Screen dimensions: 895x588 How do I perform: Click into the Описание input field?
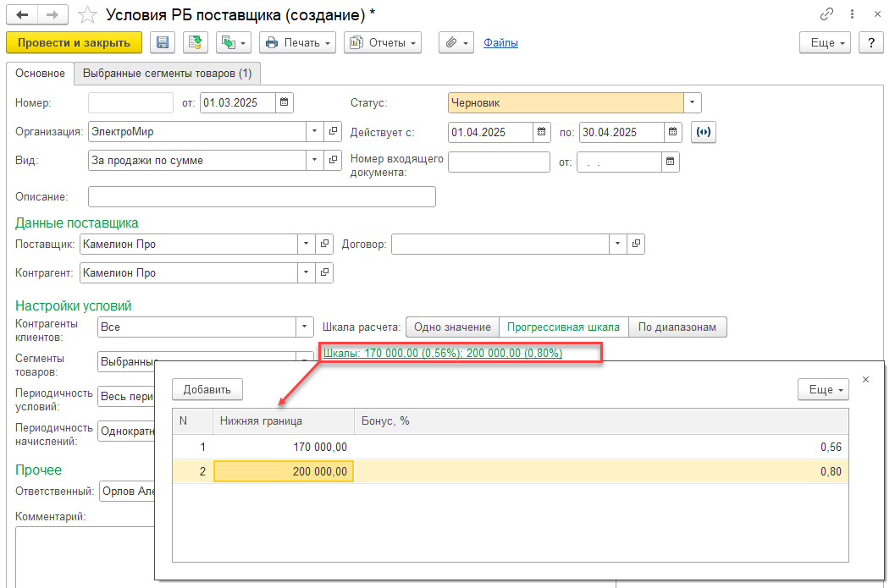(x=262, y=197)
